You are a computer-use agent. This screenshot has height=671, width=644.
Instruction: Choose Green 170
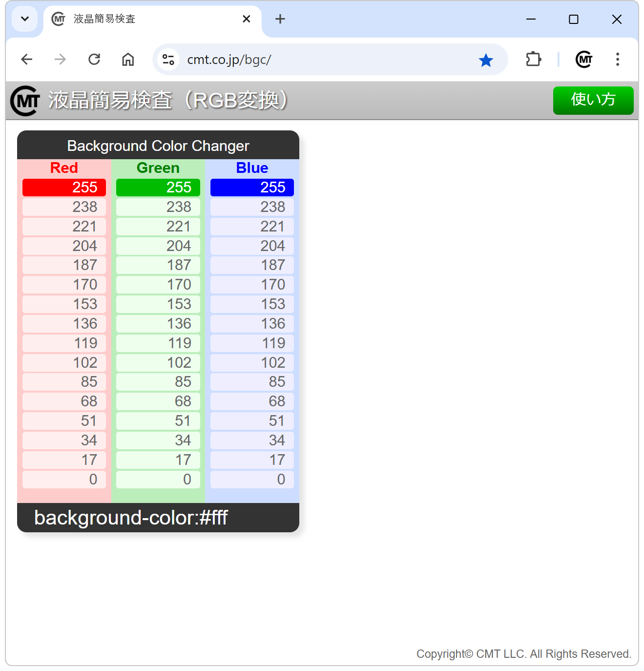[158, 285]
